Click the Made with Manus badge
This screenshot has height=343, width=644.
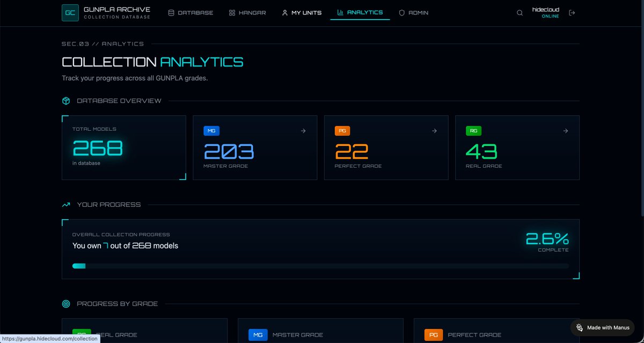click(602, 327)
